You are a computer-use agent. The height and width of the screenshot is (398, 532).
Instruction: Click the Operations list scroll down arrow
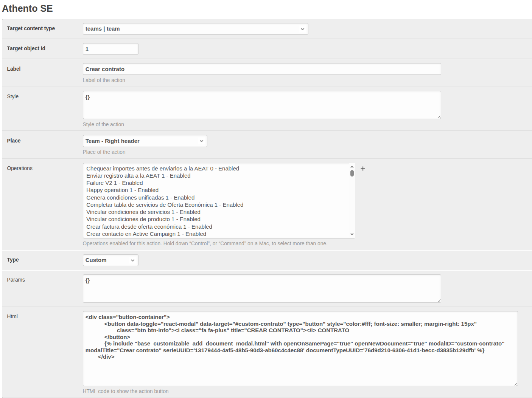tap(352, 234)
